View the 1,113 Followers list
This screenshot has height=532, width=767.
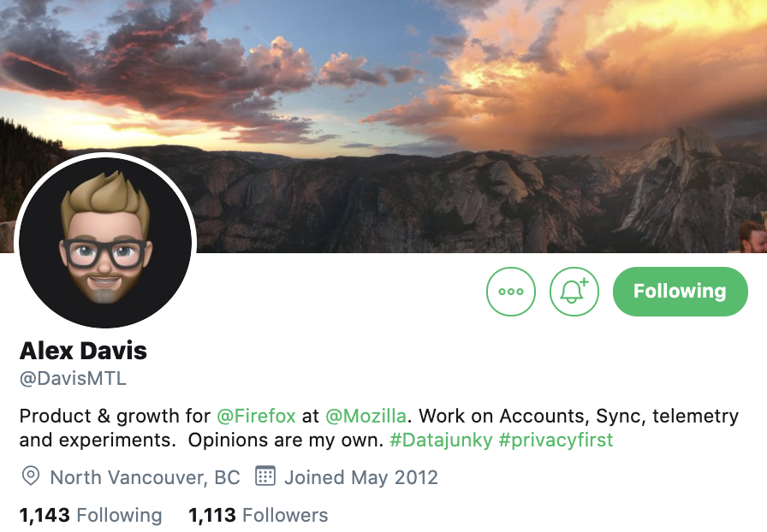(259, 516)
